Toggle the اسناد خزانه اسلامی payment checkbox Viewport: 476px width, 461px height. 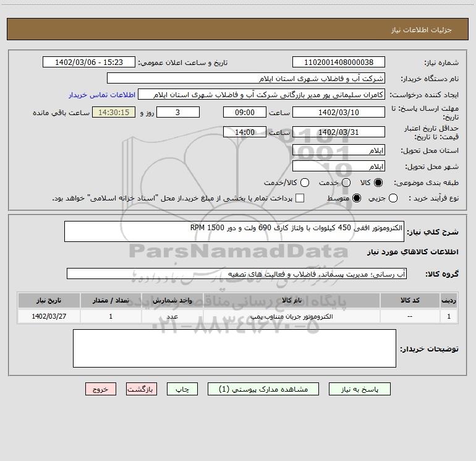[x=300, y=198]
